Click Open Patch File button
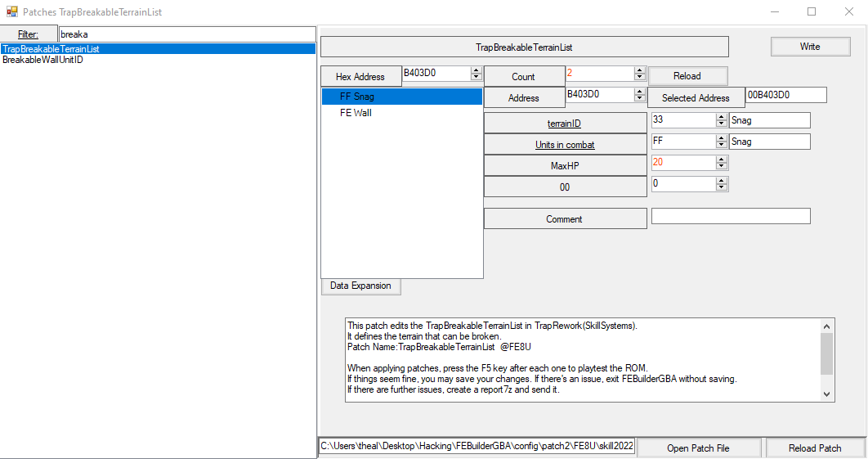 (698, 448)
